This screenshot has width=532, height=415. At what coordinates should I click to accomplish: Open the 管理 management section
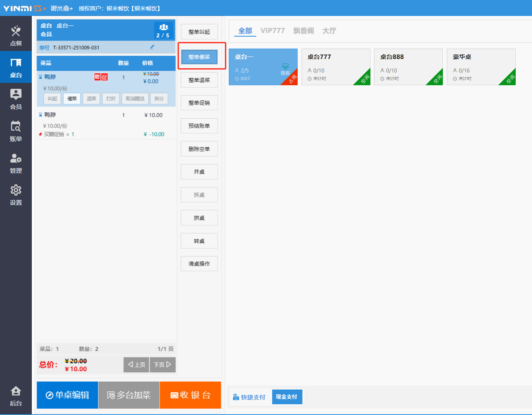[16, 162]
